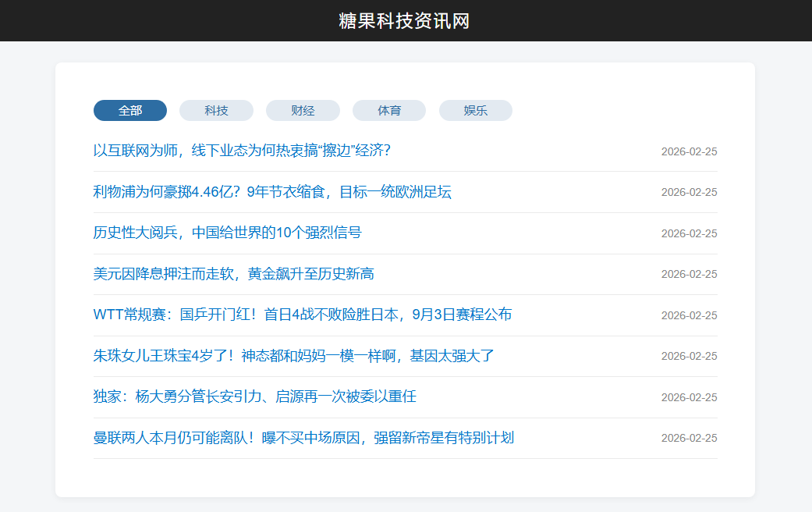Click the date next to 历史性大阅兵 headline
The height and width of the screenshot is (512, 812).
pos(689,233)
